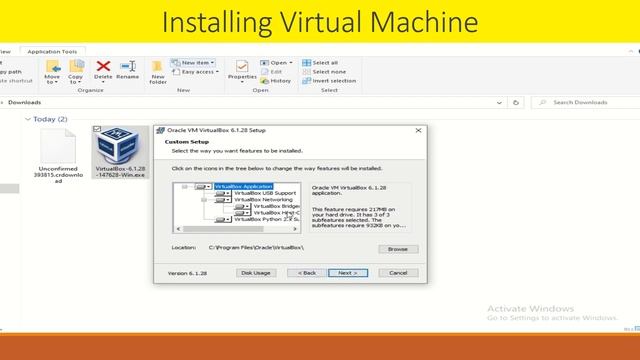
Task: Click the refresh button beside address bar
Action: click(x=516, y=102)
